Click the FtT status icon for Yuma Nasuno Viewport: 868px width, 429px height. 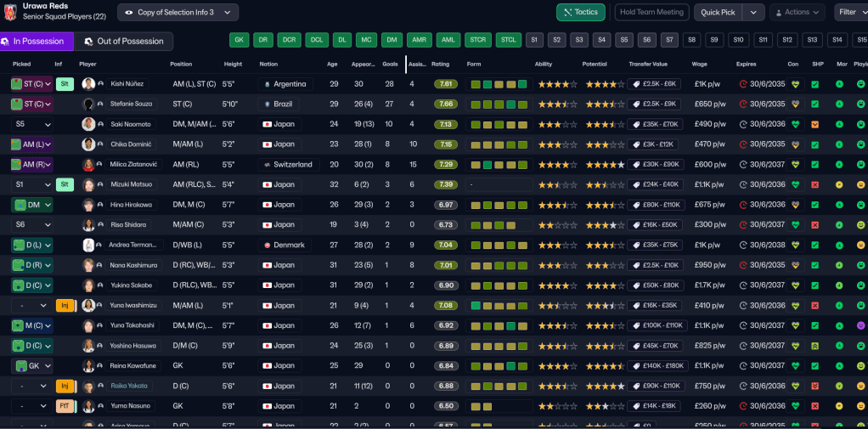click(65, 406)
